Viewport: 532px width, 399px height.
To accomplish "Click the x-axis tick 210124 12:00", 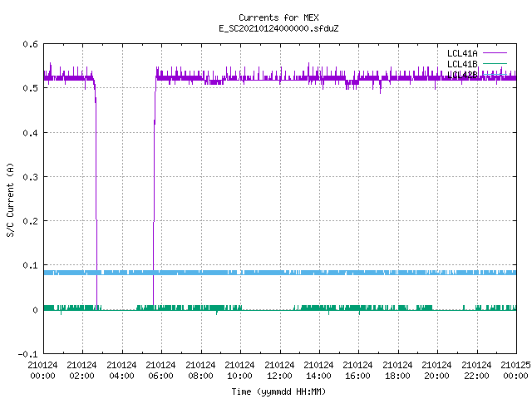I will (279, 371).
